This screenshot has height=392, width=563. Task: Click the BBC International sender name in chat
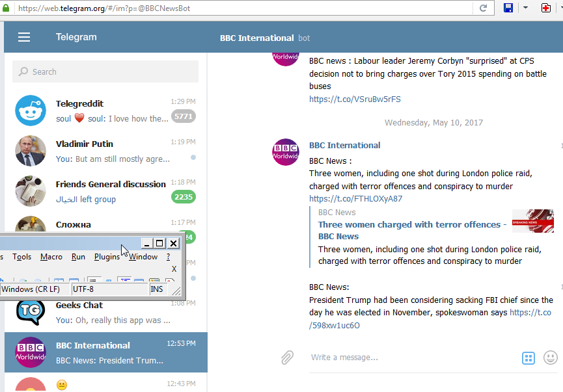tap(345, 145)
